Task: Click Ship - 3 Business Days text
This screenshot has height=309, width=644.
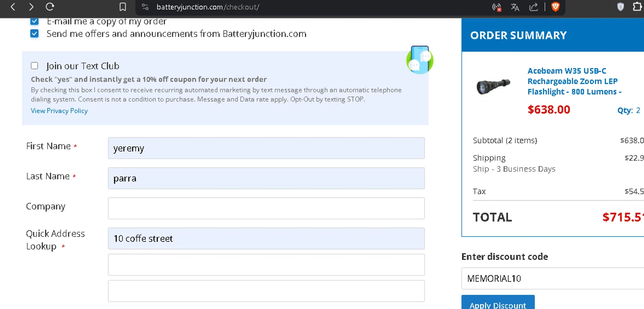Action: click(x=514, y=169)
